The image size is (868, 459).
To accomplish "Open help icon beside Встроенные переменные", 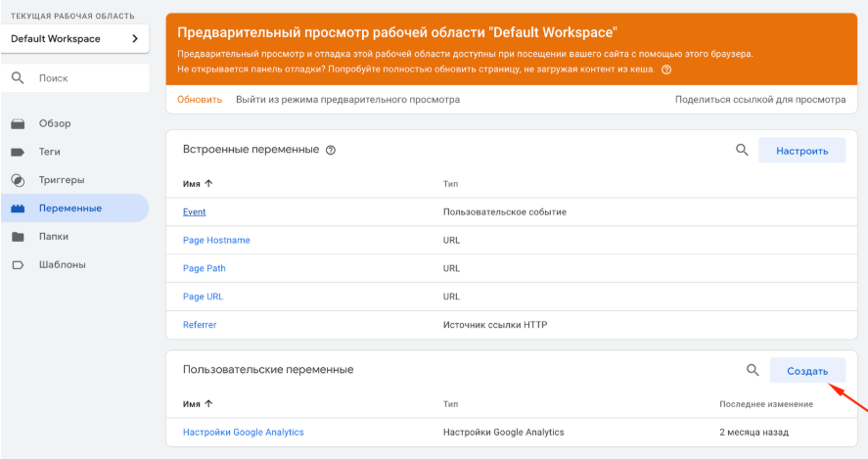I will (331, 151).
